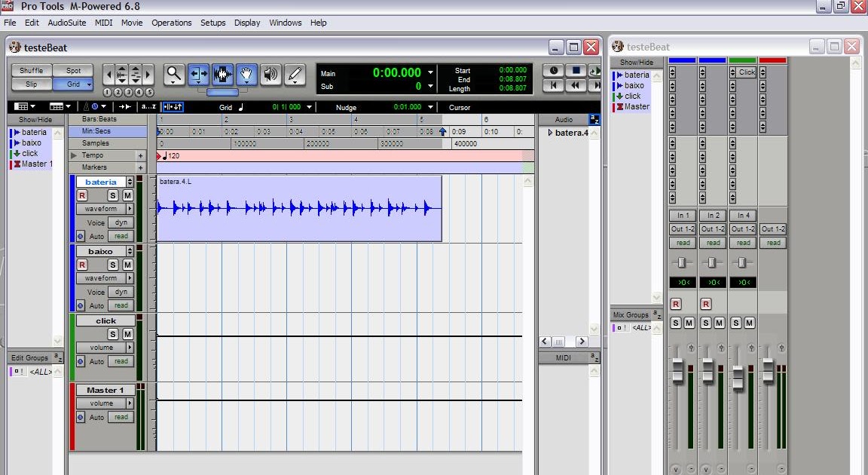Image resolution: width=868 pixels, height=475 pixels.
Task: Click the Stop transport button
Action: coord(576,71)
